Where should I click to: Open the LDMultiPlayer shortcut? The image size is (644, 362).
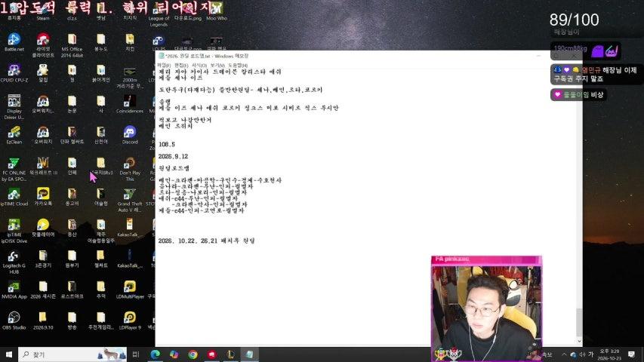pos(130,290)
